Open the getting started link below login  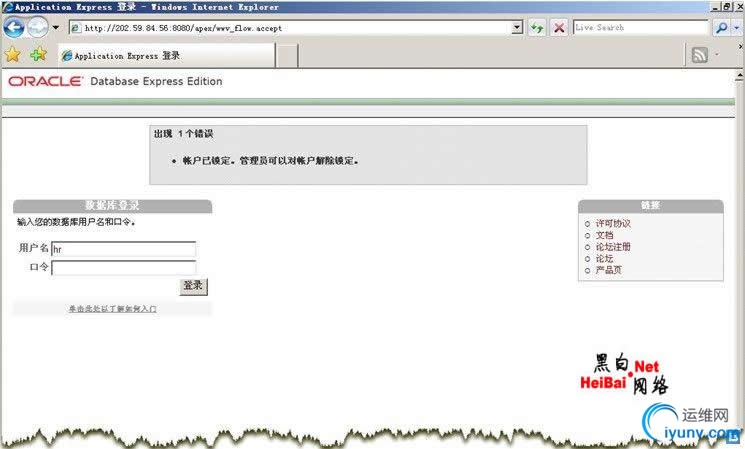click(x=113, y=309)
